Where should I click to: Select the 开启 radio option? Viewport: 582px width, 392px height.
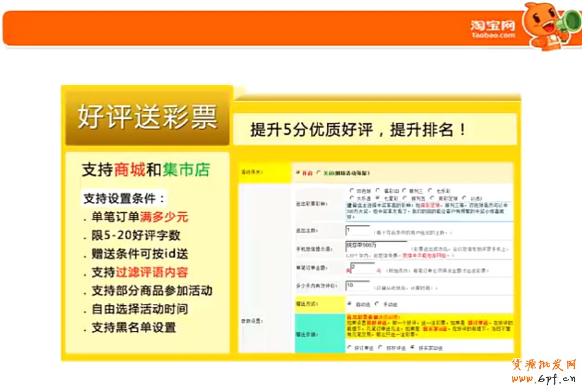coord(299,173)
